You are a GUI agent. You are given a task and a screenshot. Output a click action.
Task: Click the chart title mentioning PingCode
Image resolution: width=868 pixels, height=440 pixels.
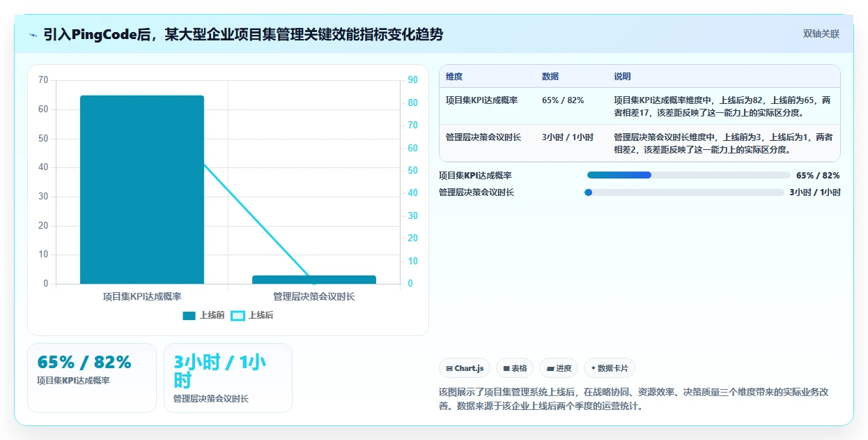pos(243,34)
